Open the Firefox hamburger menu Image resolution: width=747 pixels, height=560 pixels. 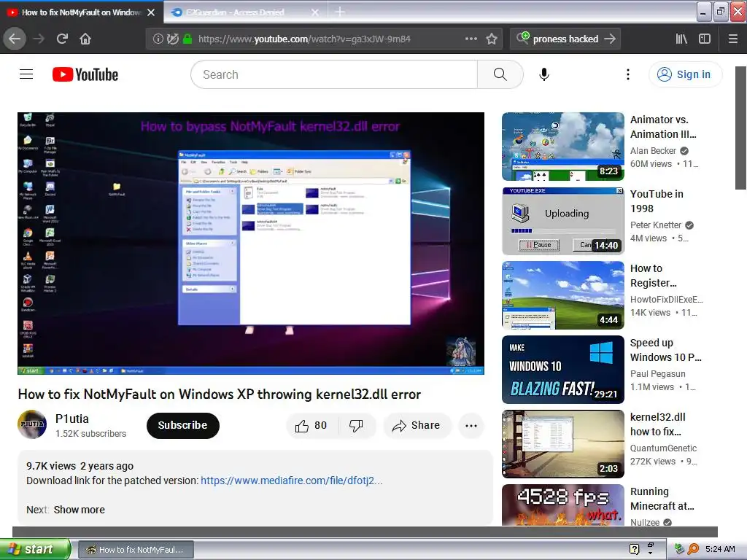733,39
